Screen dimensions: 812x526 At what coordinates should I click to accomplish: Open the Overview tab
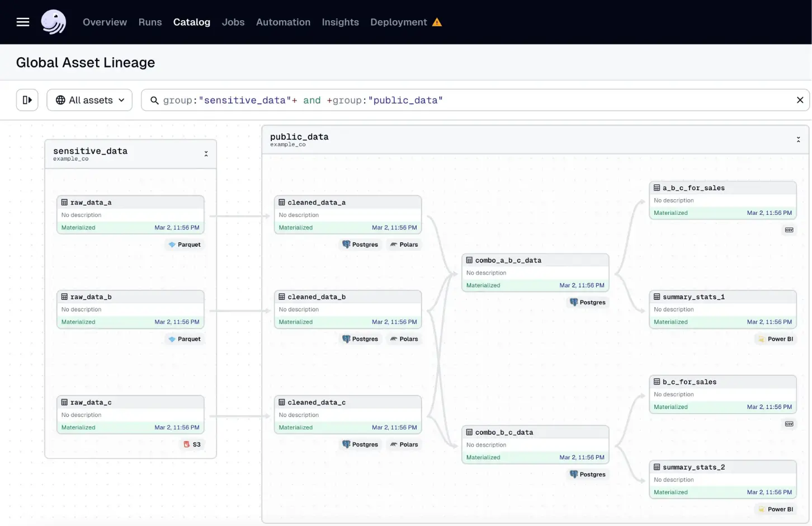[x=105, y=22]
